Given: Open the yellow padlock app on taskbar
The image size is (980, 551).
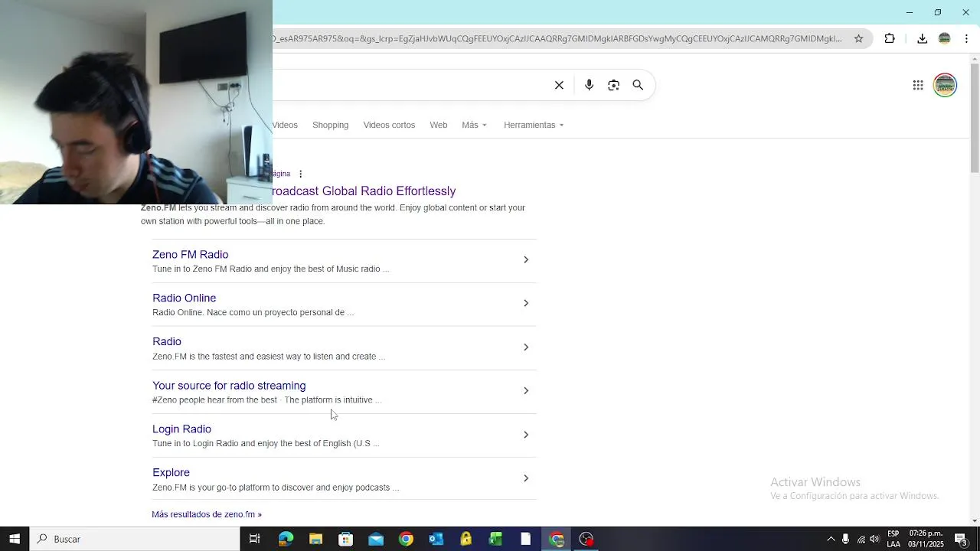Looking at the screenshot, I should tap(465, 539).
